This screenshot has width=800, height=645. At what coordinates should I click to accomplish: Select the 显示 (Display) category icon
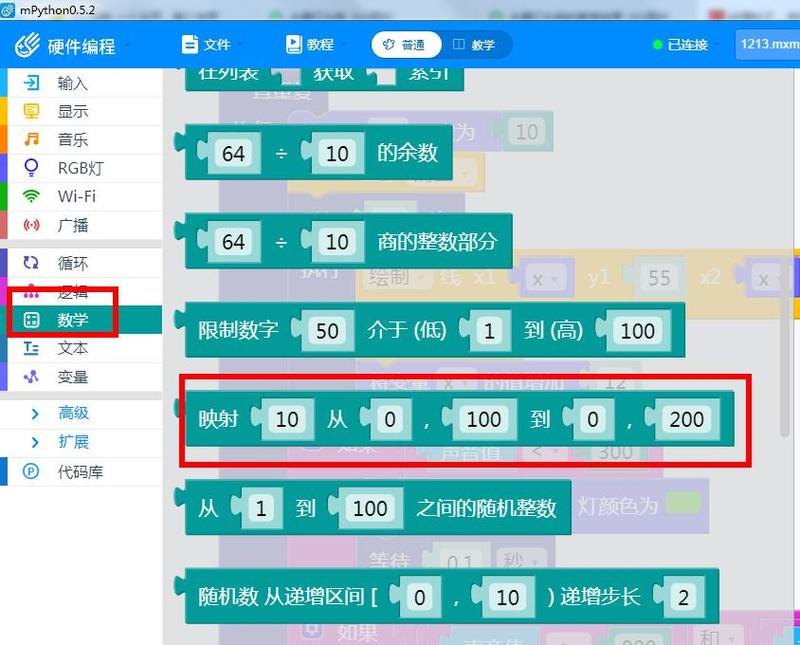pos(32,111)
